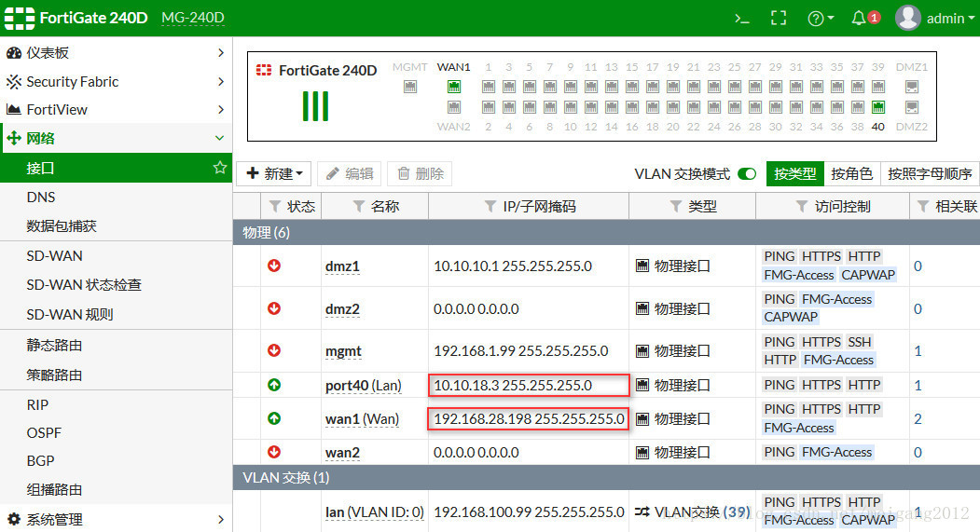Image resolution: width=980 pixels, height=532 pixels.
Task: Filter the 类型 column
Action: (x=676, y=207)
